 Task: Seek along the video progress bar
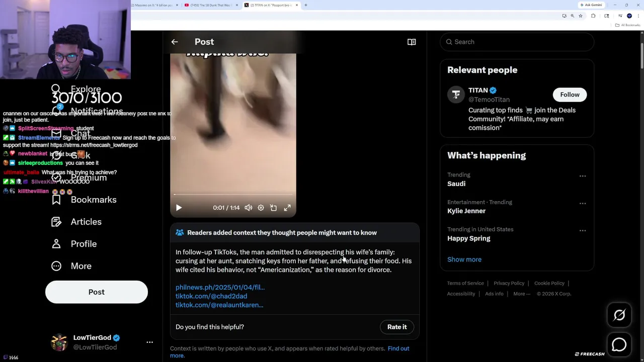tap(233, 194)
